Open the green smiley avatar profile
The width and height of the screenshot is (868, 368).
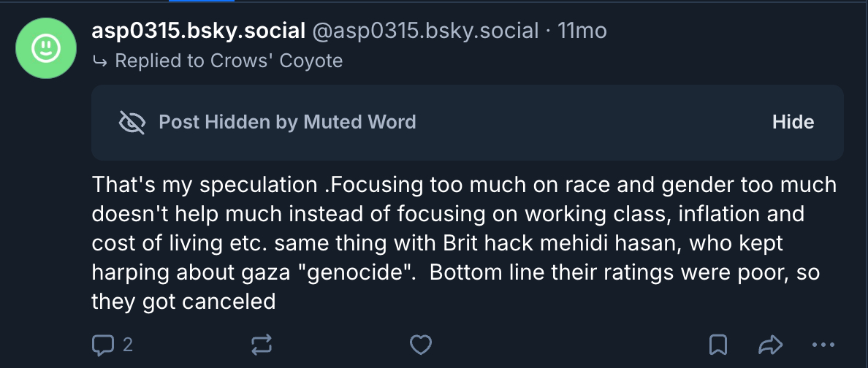46,48
